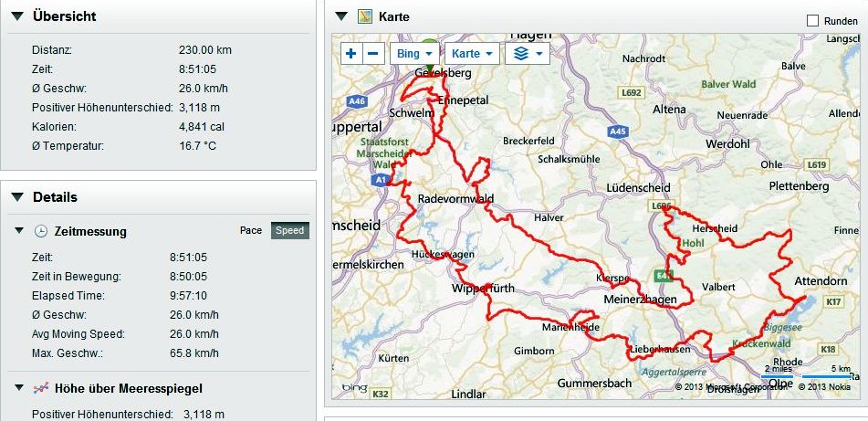The image size is (868, 421).
Task: Collapse the Übersicht section
Action: (x=17, y=16)
